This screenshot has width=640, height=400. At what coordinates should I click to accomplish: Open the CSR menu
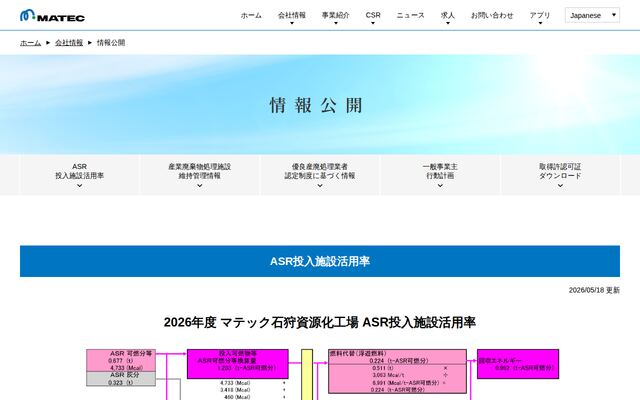[373, 15]
